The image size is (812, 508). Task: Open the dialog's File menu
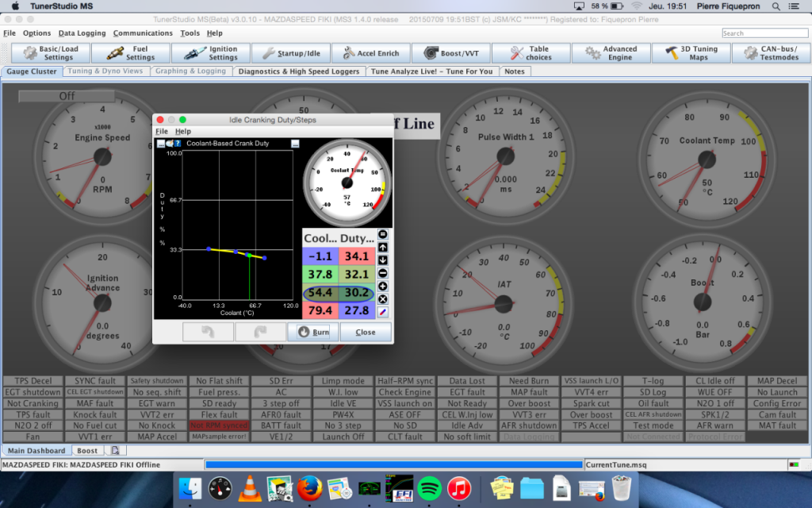click(x=162, y=131)
